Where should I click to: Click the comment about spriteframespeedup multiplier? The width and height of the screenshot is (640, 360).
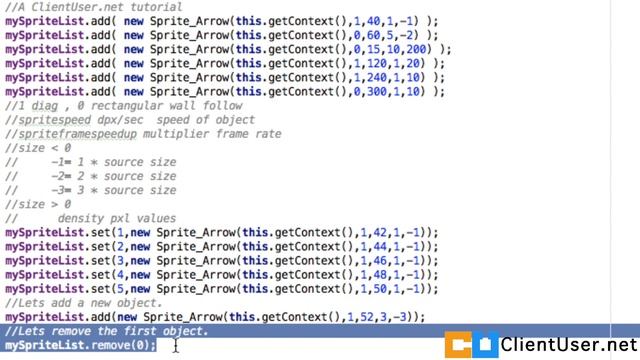[x=143, y=134]
